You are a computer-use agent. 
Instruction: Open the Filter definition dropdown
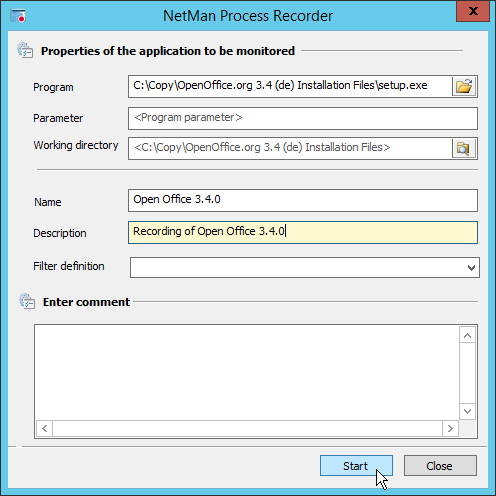[471, 267]
